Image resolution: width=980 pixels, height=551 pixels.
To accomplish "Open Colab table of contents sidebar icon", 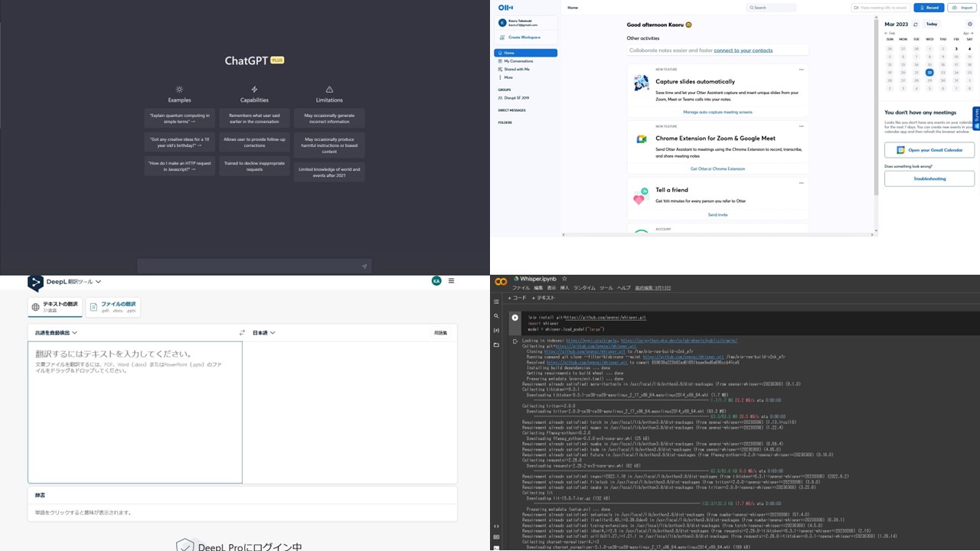I will (x=496, y=302).
